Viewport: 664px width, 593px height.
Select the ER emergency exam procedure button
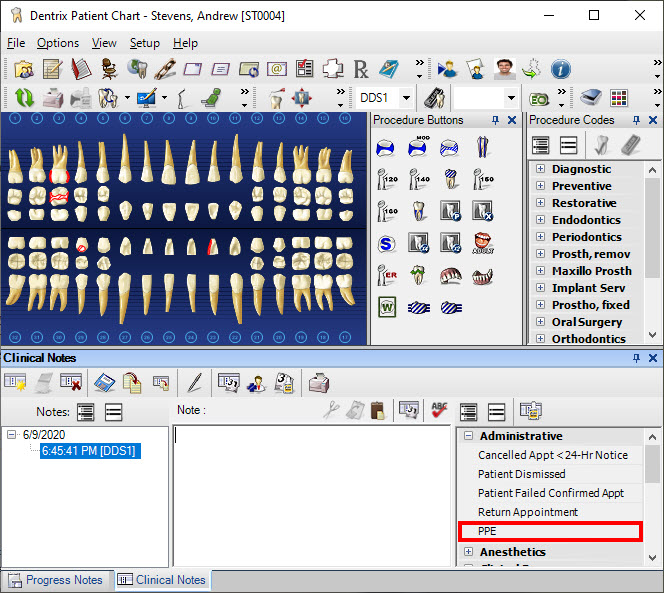pyautogui.click(x=387, y=275)
